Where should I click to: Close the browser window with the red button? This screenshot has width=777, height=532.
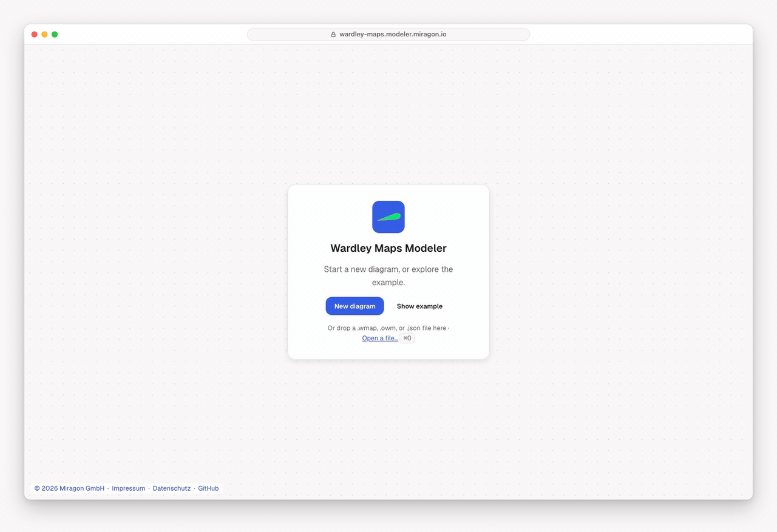click(x=35, y=35)
